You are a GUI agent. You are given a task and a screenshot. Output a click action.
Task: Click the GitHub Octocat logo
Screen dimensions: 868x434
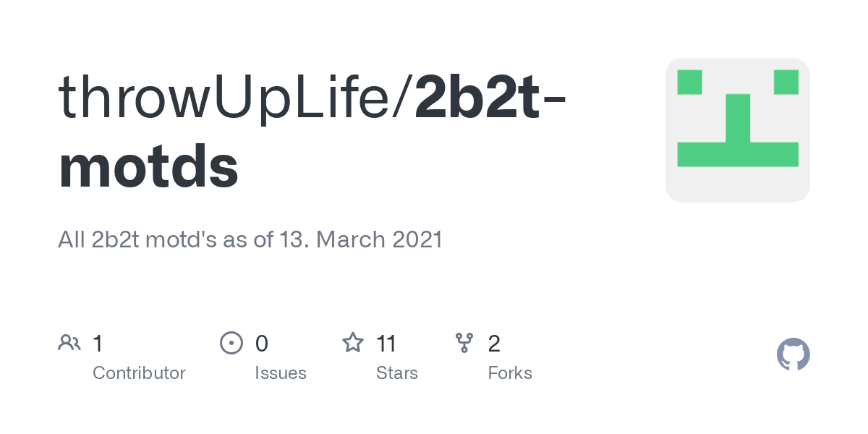[793, 354]
